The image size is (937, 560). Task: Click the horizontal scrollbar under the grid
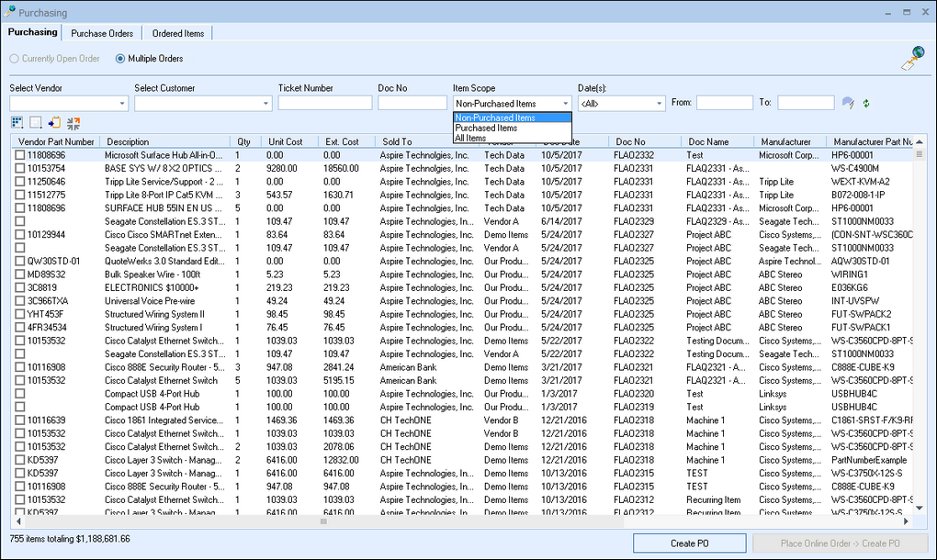[x=322, y=521]
